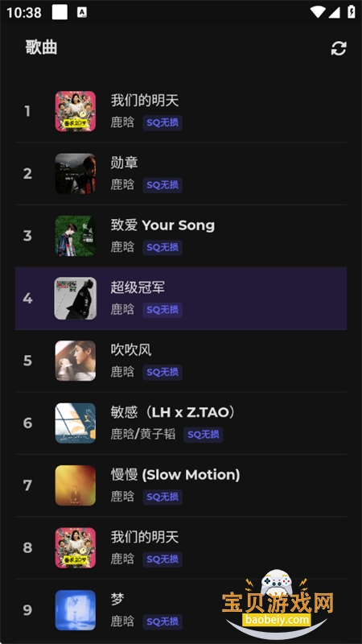Select the first 我们的明天 song title
Screen dimensions: 362x644
(145, 100)
